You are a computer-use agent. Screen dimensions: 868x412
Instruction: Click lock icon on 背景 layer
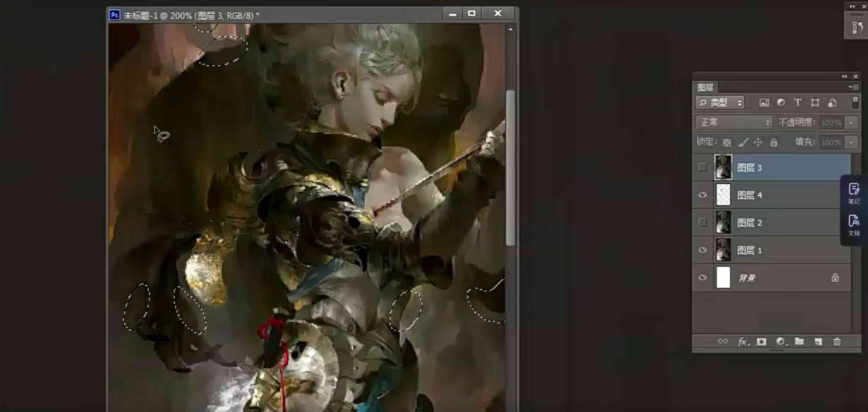coord(835,277)
